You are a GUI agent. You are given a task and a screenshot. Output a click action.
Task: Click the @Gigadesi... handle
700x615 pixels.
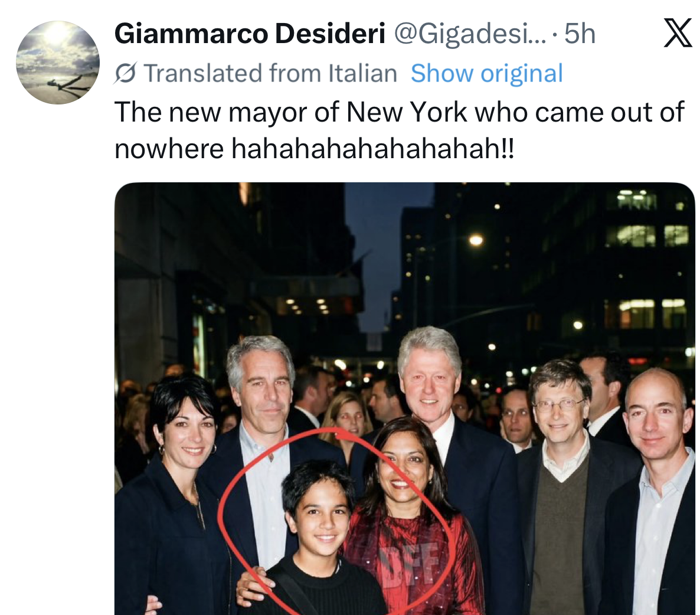click(470, 34)
